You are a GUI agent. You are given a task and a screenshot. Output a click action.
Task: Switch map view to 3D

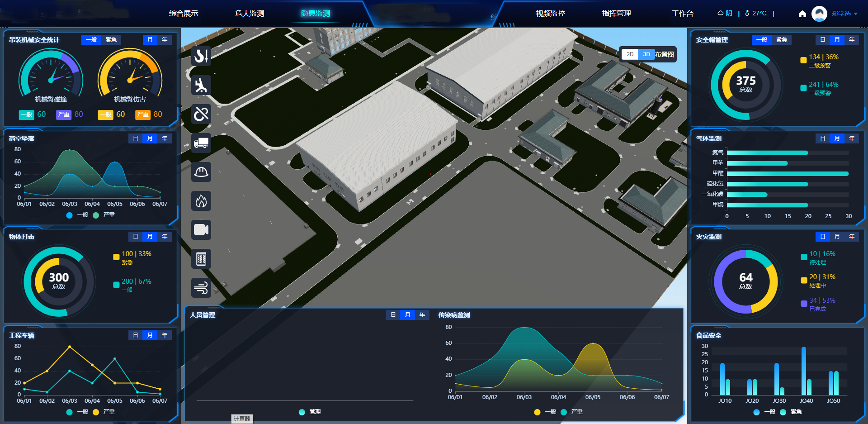click(x=646, y=54)
